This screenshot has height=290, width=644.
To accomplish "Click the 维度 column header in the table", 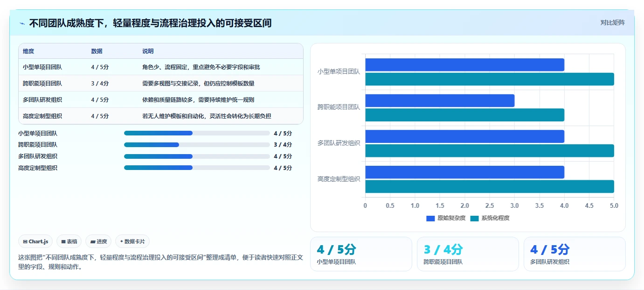I will [28, 51].
